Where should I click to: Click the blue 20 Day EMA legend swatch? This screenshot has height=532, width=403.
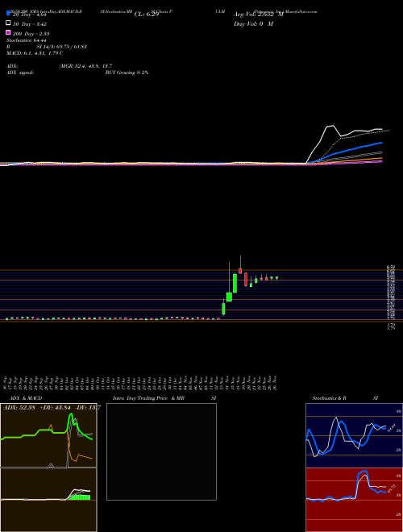tap(9, 13)
